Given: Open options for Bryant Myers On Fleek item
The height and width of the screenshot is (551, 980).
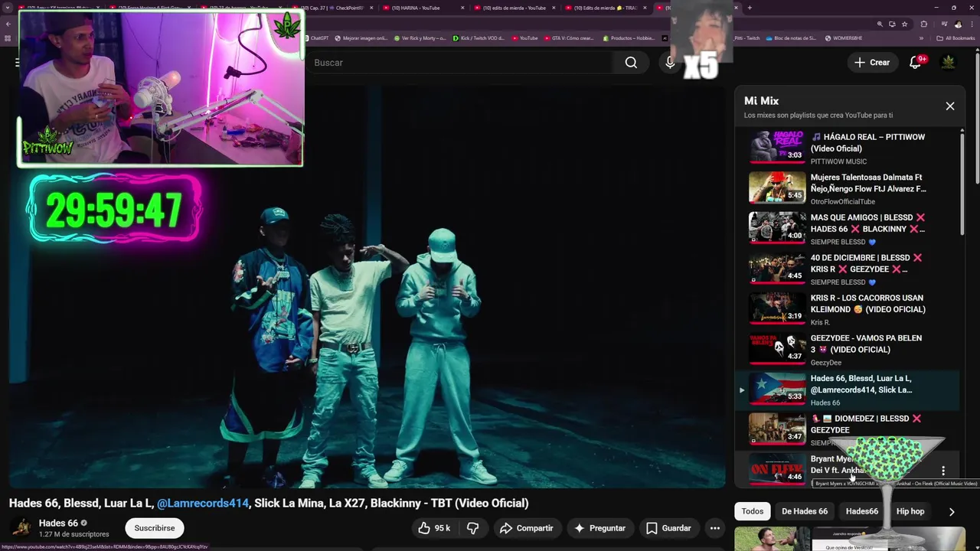Looking at the screenshot, I should click(x=943, y=471).
